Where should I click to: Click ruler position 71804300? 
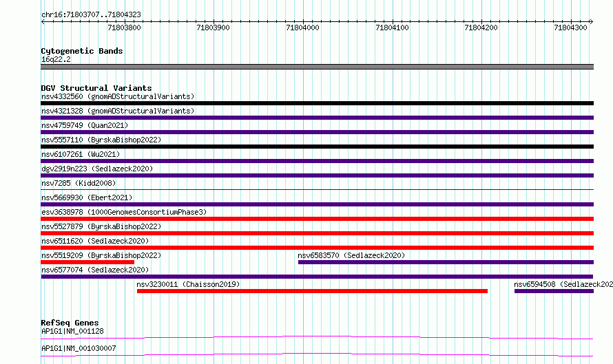tap(571, 28)
